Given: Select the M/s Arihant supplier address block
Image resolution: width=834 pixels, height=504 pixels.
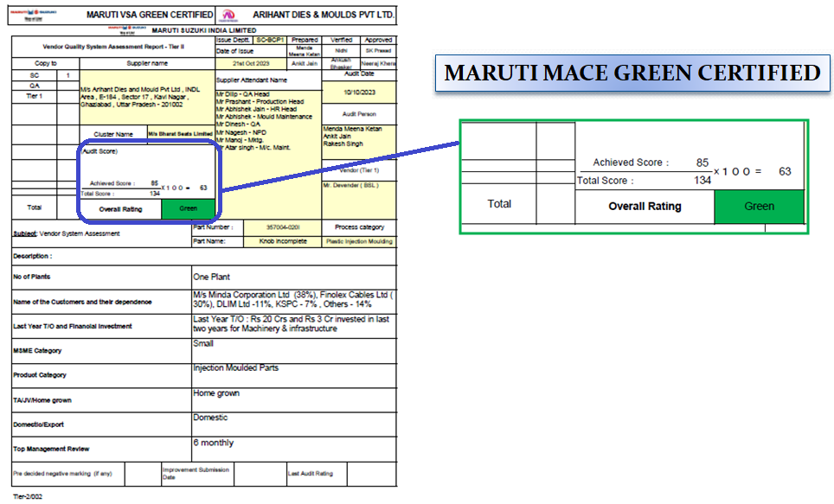Looking at the screenshot, I should click(x=140, y=97).
